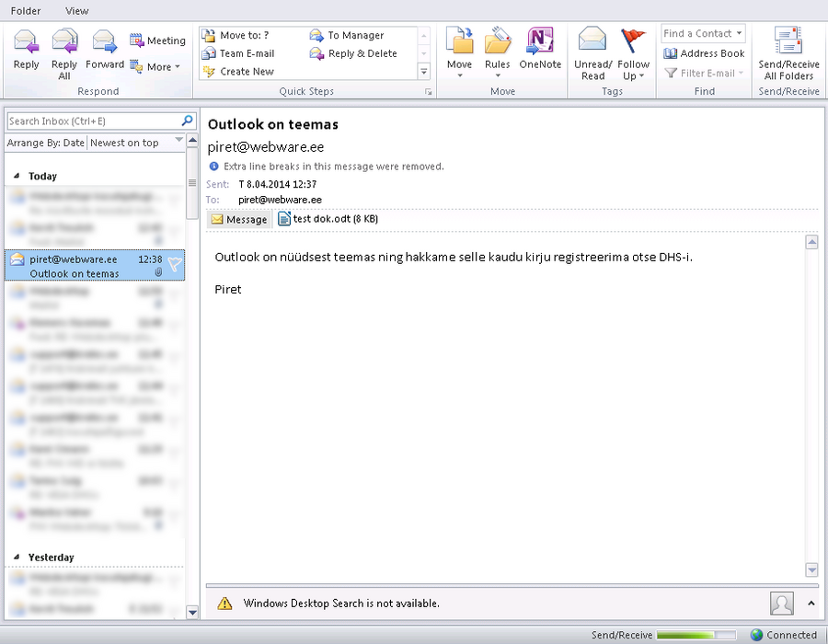Expand the People Pane
The height and width of the screenshot is (644, 828).
(x=811, y=604)
